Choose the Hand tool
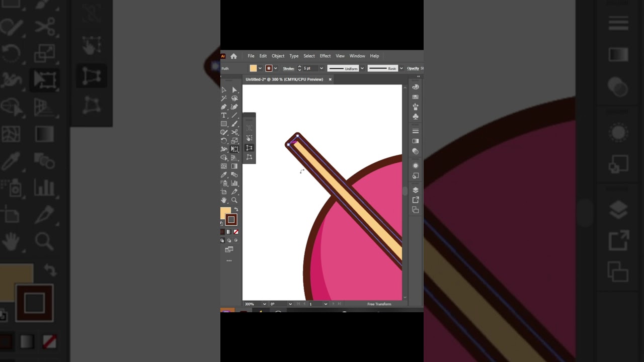This screenshot has width=644, height=362. (x=224, y=200)
